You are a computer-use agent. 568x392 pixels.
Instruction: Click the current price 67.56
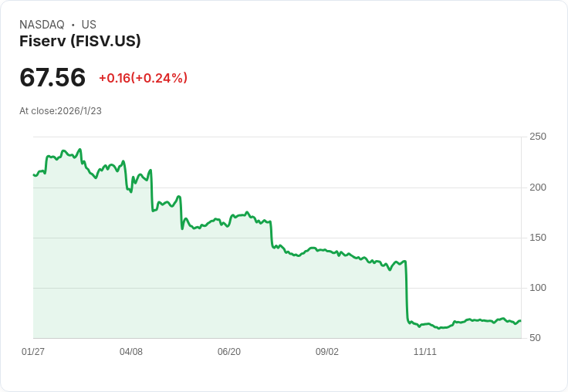click(52, 78)
